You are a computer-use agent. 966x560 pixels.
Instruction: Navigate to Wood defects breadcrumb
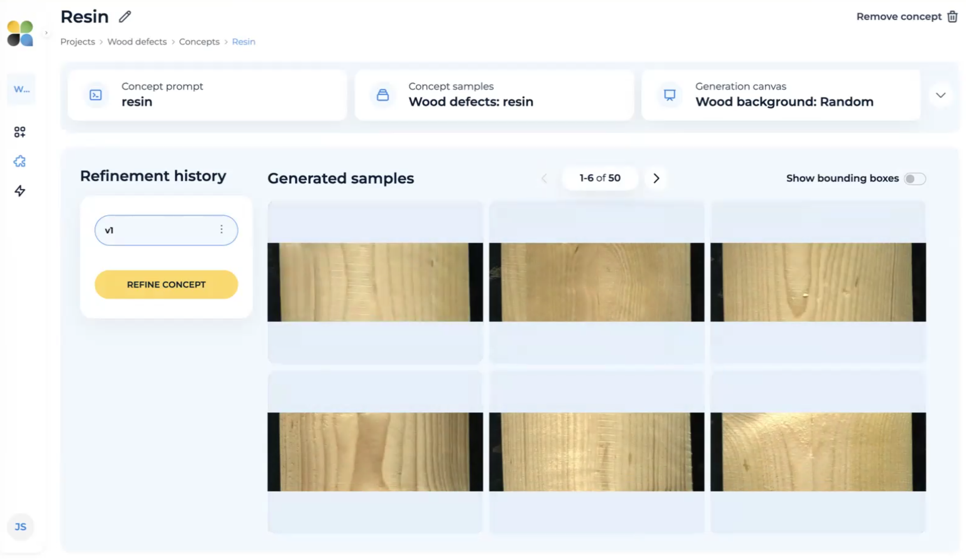coord(137,42)
